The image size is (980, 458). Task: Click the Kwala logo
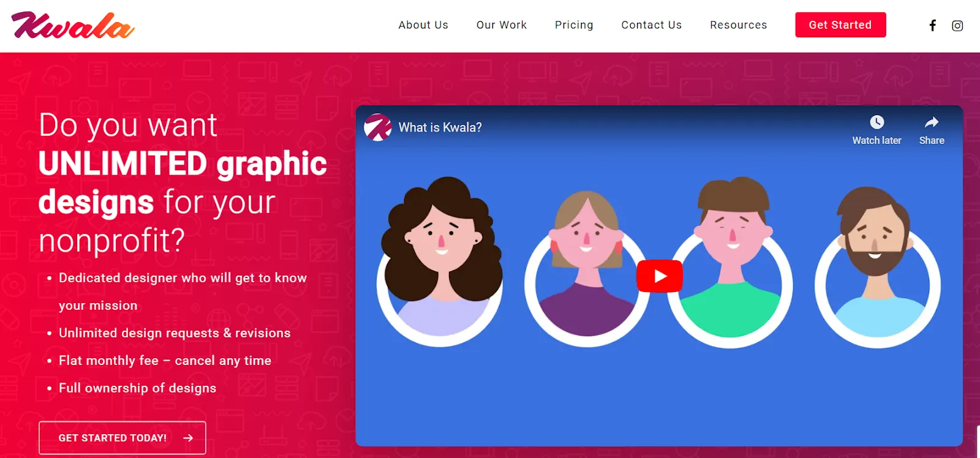[73, 26]
